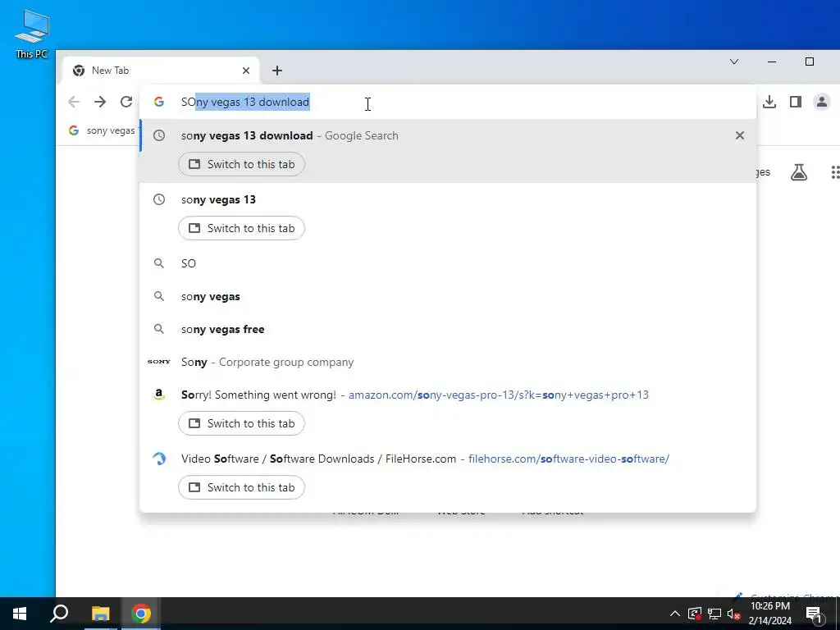This screenshot has height=630, width=840.
Task: Toggle the side panel icon
Action: coord(796,102)
